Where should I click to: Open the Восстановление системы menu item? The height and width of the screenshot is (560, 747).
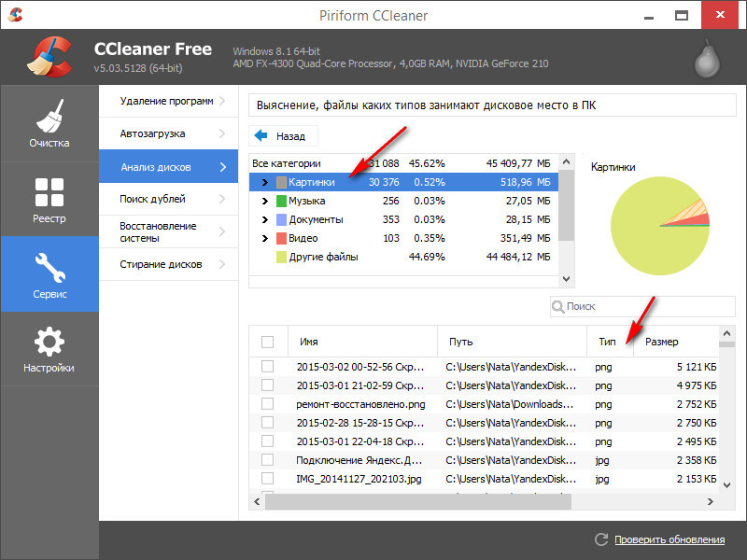pos(169,231)
